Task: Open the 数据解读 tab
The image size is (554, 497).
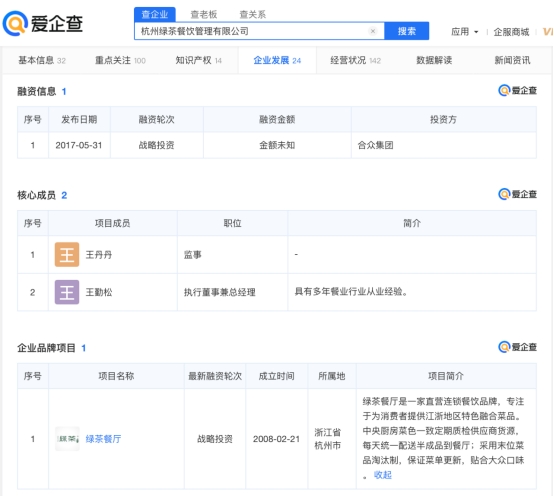Action: click(x=434, y=60)
